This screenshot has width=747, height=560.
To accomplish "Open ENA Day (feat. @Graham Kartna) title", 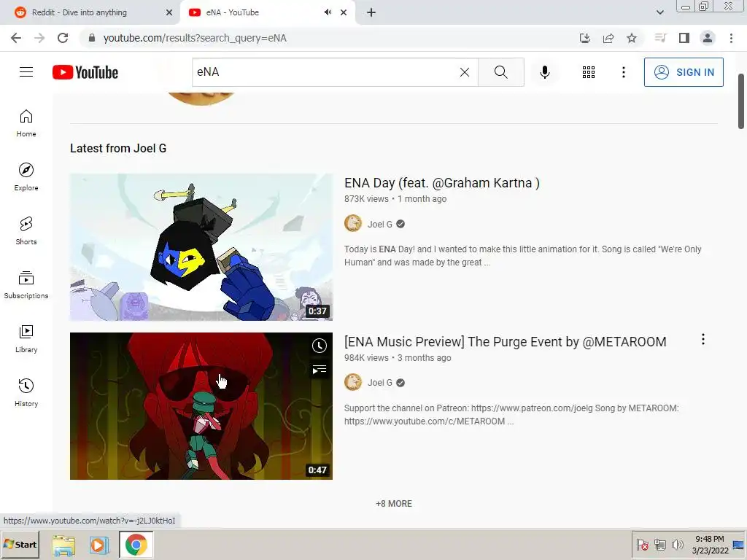I will 441,183.
